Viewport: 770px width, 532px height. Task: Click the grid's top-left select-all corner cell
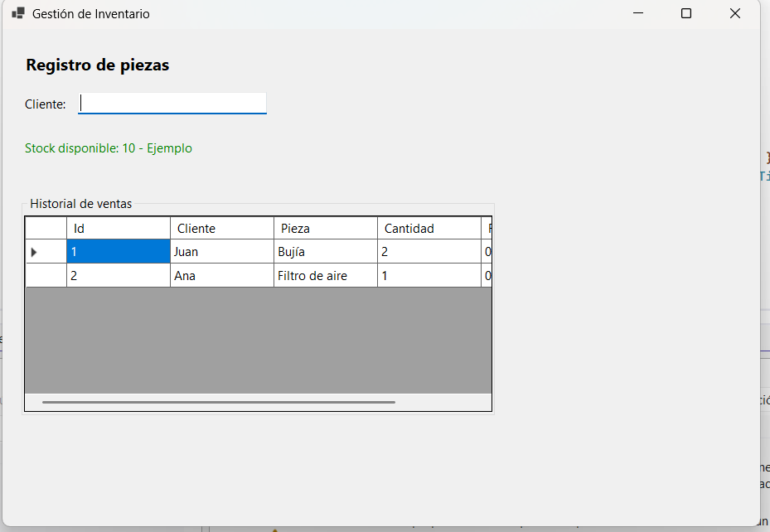46,229
